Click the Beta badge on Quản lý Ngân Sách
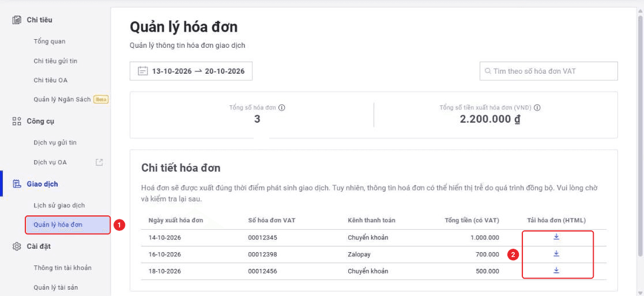The height and width of the screenshot is (296, 644). [x=101, y=99]
